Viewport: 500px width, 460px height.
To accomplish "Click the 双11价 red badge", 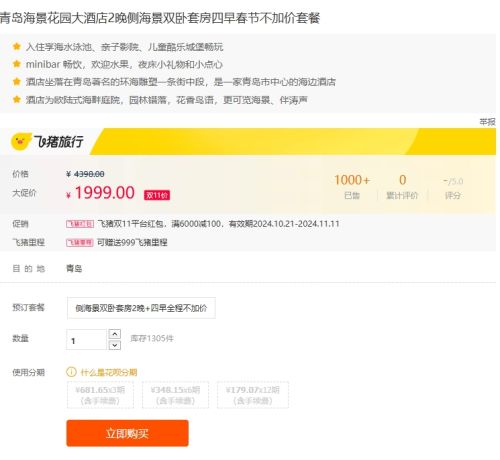I will point(157,195).
